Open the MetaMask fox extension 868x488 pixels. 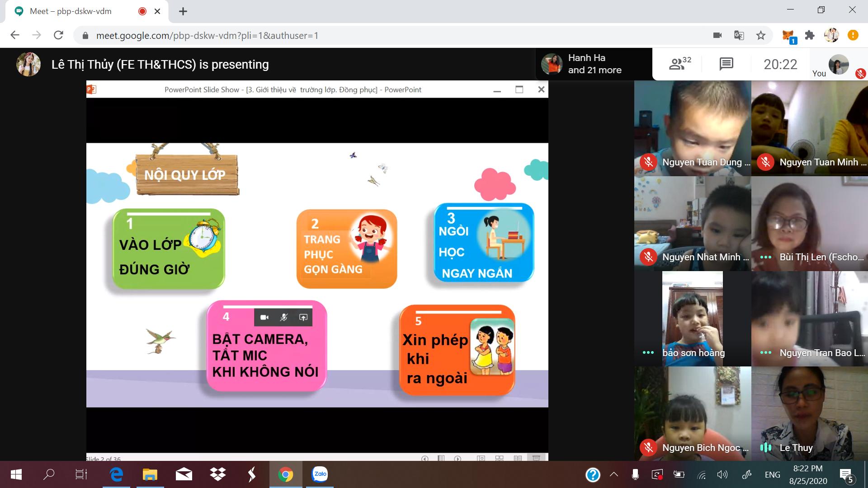click(789, 35)
